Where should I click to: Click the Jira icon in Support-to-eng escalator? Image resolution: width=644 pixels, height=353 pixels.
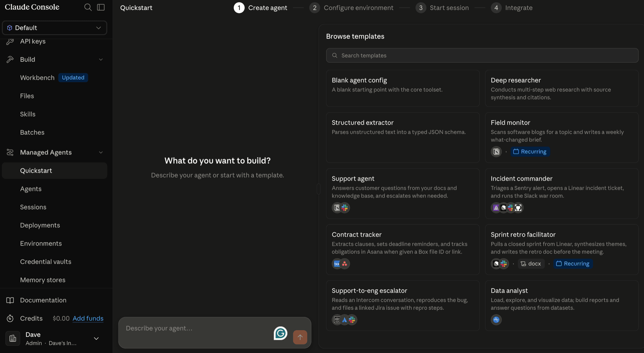344,320
